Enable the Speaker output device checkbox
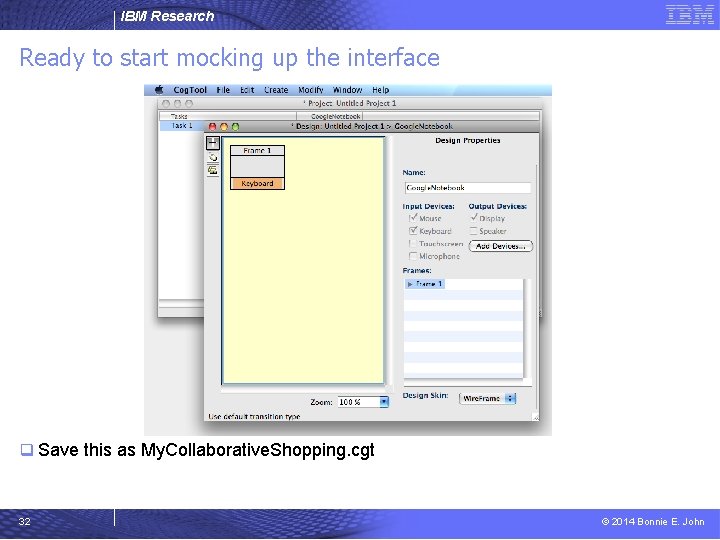 (x=474, y=231)
